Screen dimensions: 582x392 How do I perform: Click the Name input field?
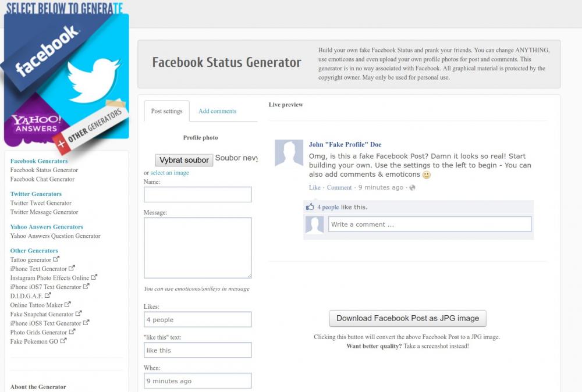point(197,194)
